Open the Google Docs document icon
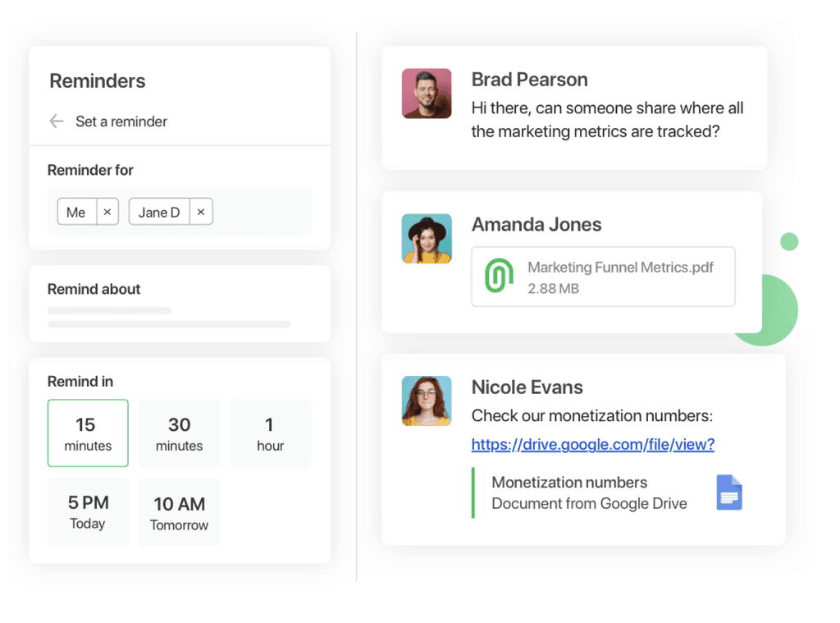 (728, 492)
